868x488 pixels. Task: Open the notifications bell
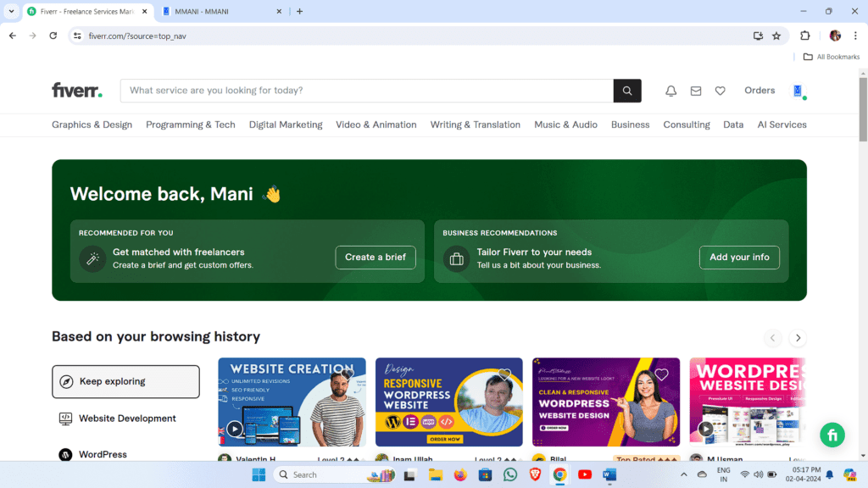coord(671,91)
